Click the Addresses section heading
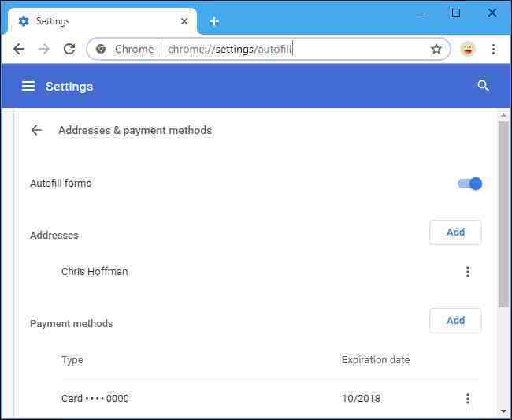Screen dimensions: 512x420 click(54, 235)
